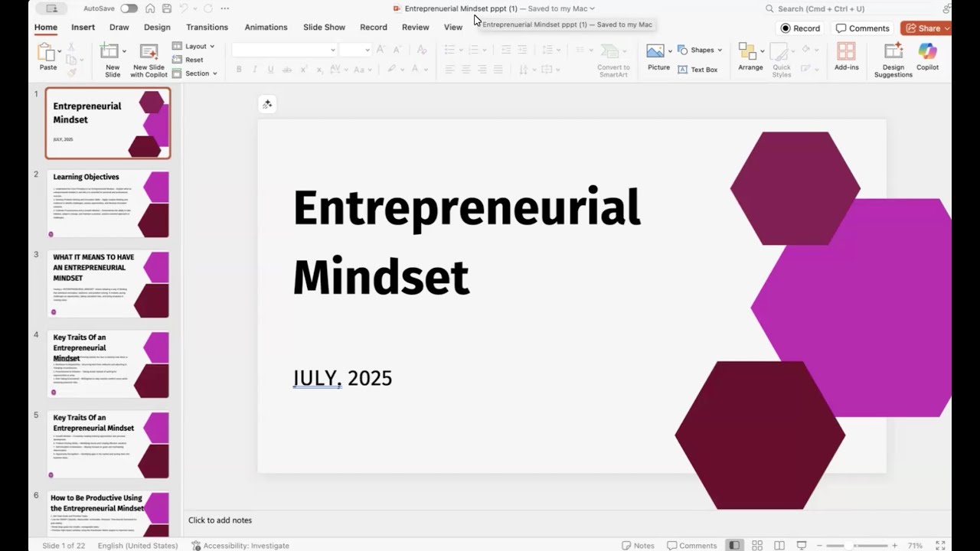Toggle Bold formatting
Image resolution: width=980 pixels, height=551 pixels.
click(x=239, y=69)
